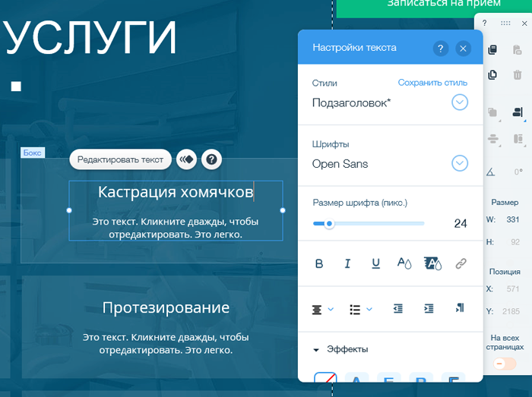This screenshot has width=532, height=397.
Task: Click the paste icon in the toolbar
Action: (517, 50)
